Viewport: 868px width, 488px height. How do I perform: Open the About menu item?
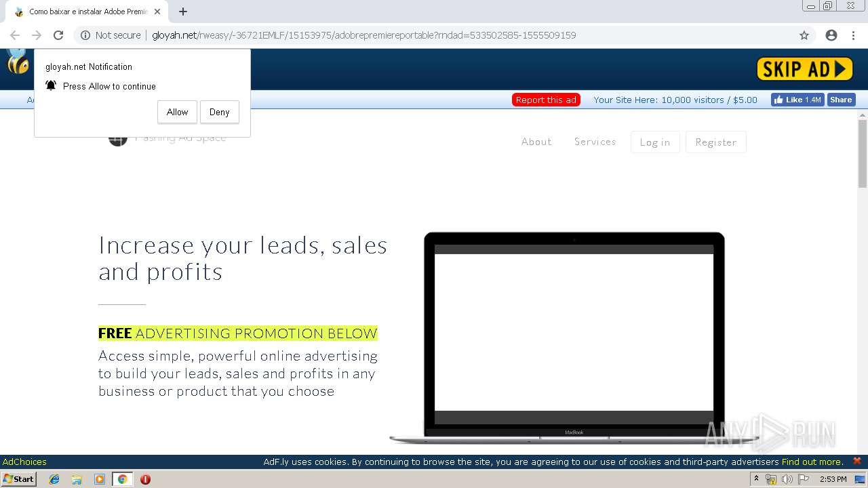pos(536,142)
